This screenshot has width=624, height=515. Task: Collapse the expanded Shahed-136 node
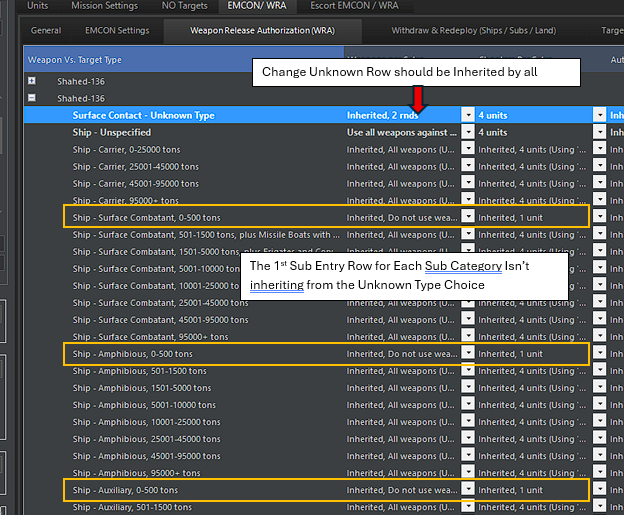[32, 98]
